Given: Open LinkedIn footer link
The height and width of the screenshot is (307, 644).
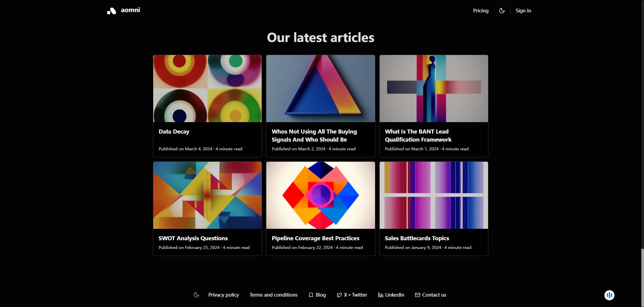Looking at the screenshot, I should [394, 295].
